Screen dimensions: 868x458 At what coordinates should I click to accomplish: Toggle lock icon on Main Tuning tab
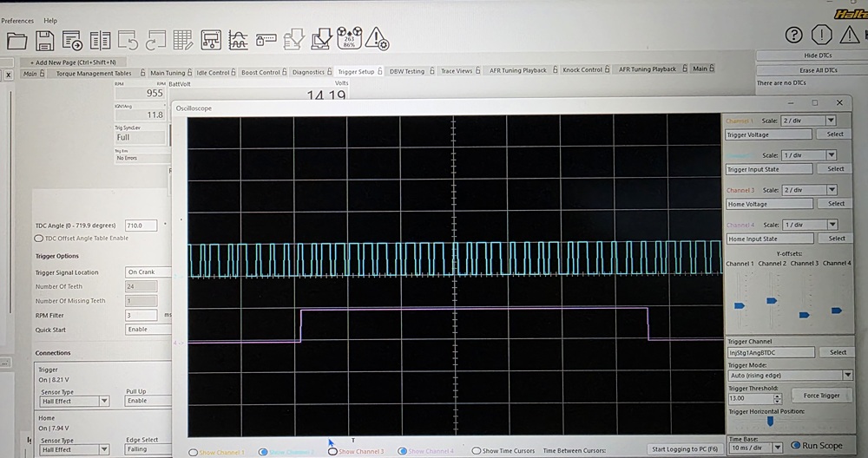tap(190, 72)
